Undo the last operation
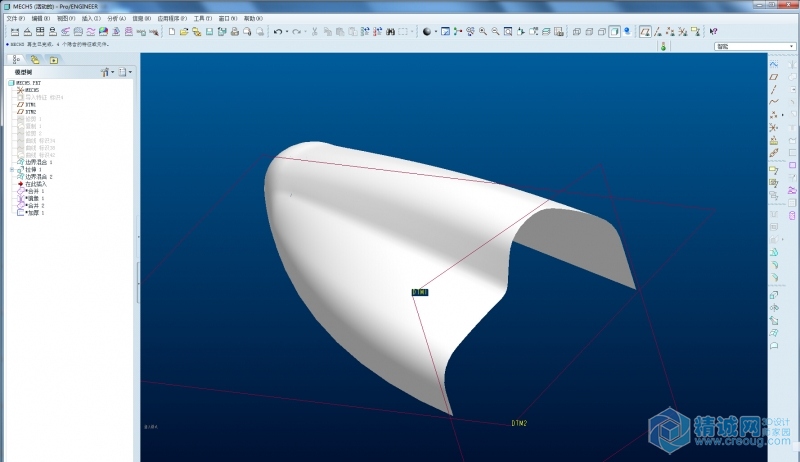 coord(278,32)
